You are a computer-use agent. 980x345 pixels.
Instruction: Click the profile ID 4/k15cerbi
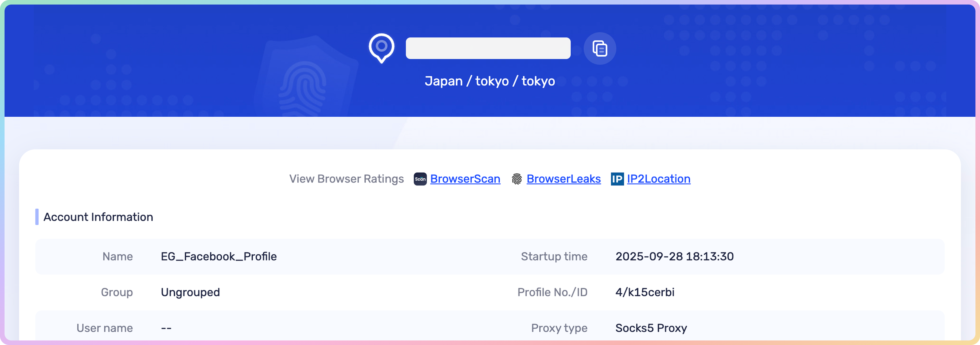645,292
